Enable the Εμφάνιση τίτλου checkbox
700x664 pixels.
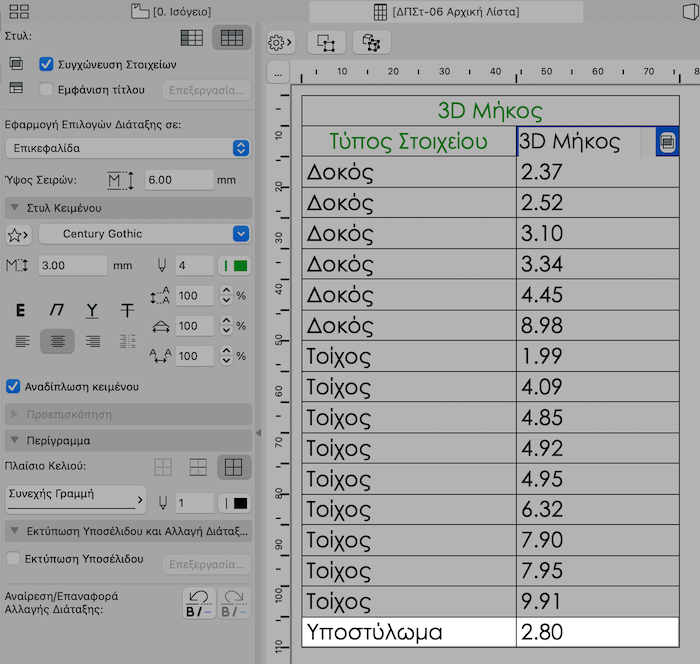[45, 89]
